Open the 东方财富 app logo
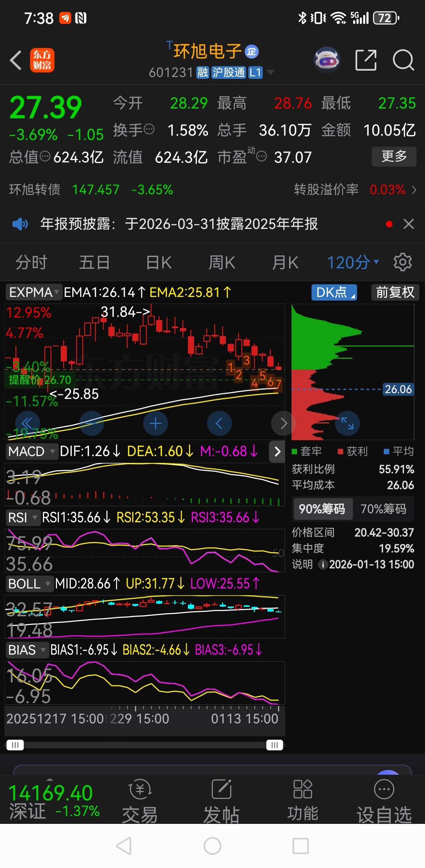The image size is (425, 868). (42, 60)
